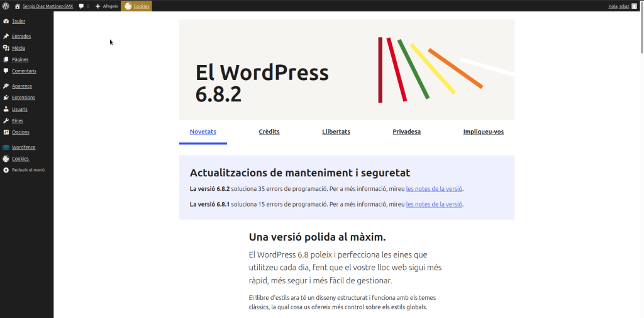The width and height of the screenshot is (644, 318).
Task: Open the comments bubble icon in admin bar
Action: [81, 6]
